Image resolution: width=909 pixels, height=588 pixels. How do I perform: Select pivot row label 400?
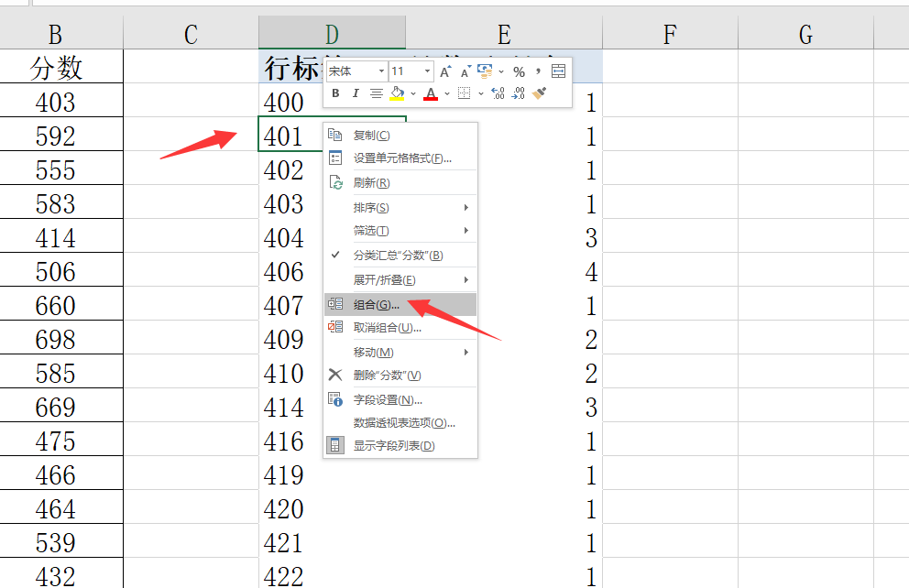coord(290,101)
